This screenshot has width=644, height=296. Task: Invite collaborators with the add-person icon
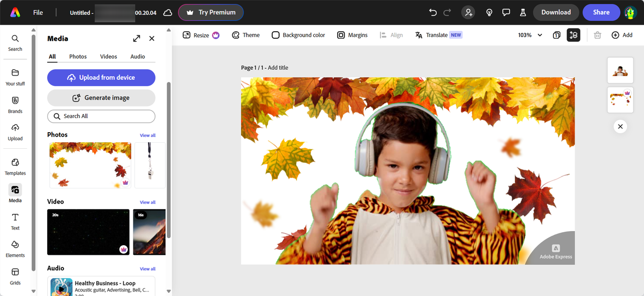(468, 13)
